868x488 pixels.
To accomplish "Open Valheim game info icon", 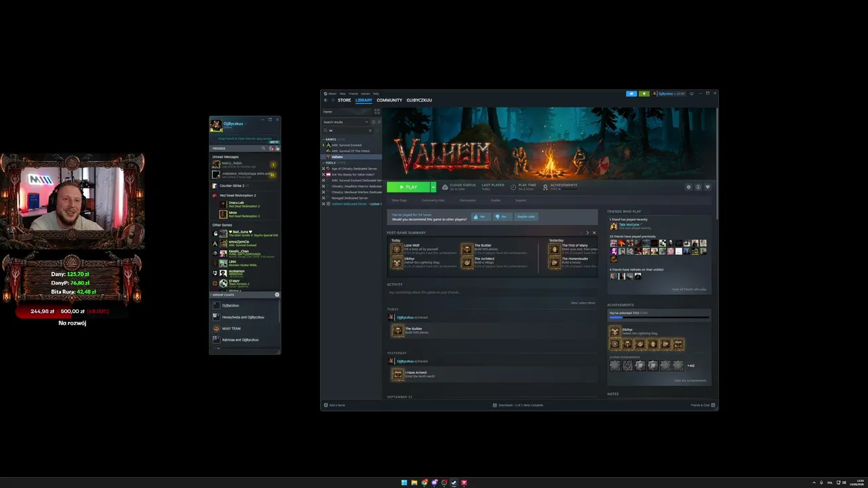I will tap(698, 187).
